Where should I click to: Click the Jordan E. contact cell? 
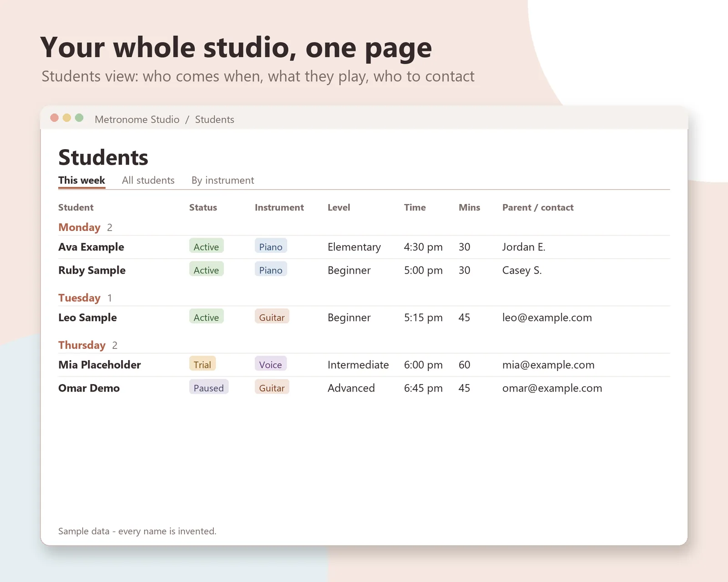tap(524, 247)
